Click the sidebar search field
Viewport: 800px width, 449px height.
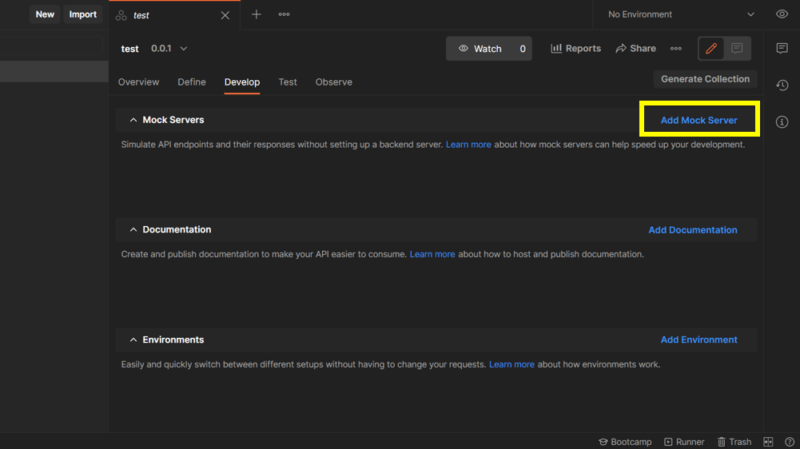click(x=51, y=46)
